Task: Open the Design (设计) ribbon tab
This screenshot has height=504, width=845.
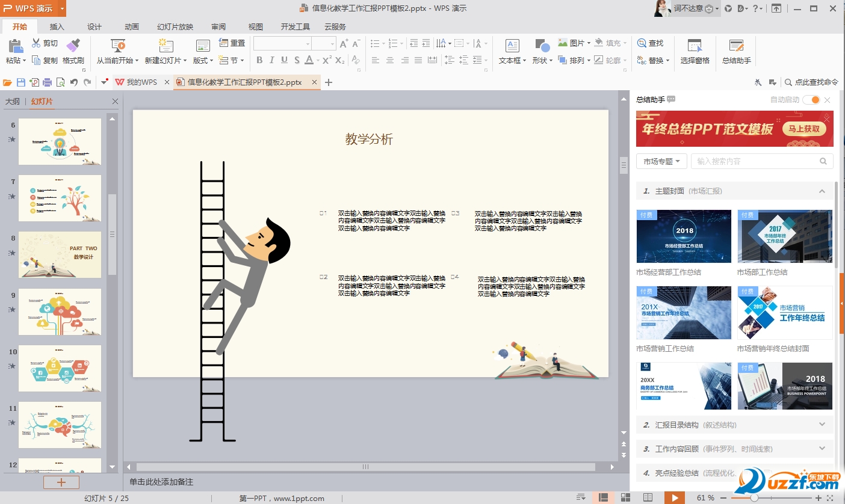Action: tap(94, 26)
